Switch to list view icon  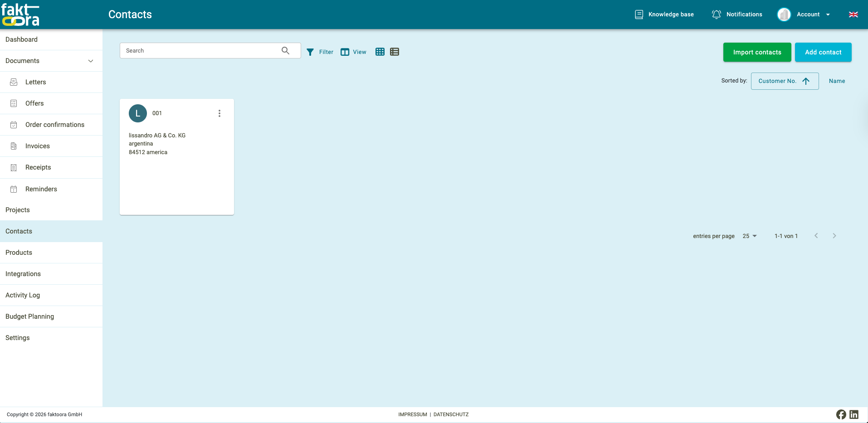[x=395, y=52]
